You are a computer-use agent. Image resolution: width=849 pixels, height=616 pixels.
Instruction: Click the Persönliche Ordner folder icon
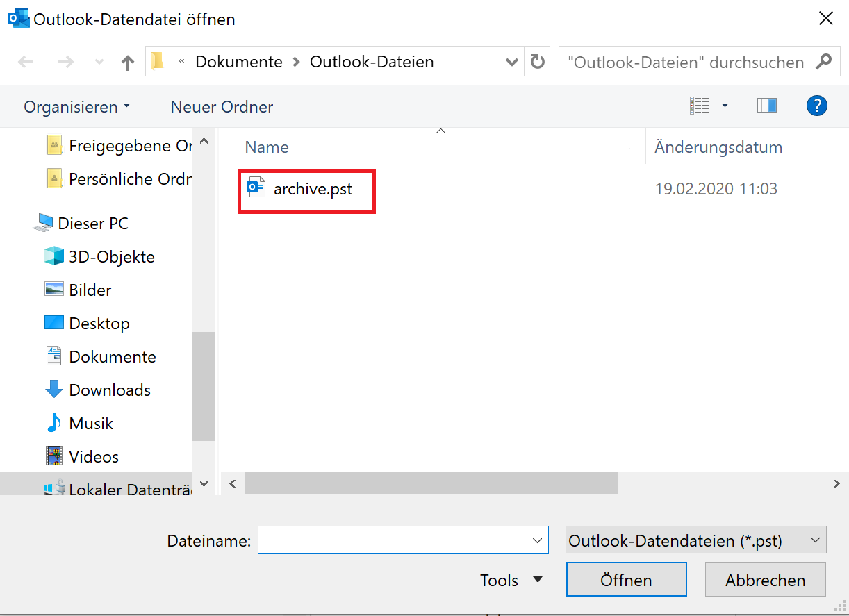click(x=55, y=178)
